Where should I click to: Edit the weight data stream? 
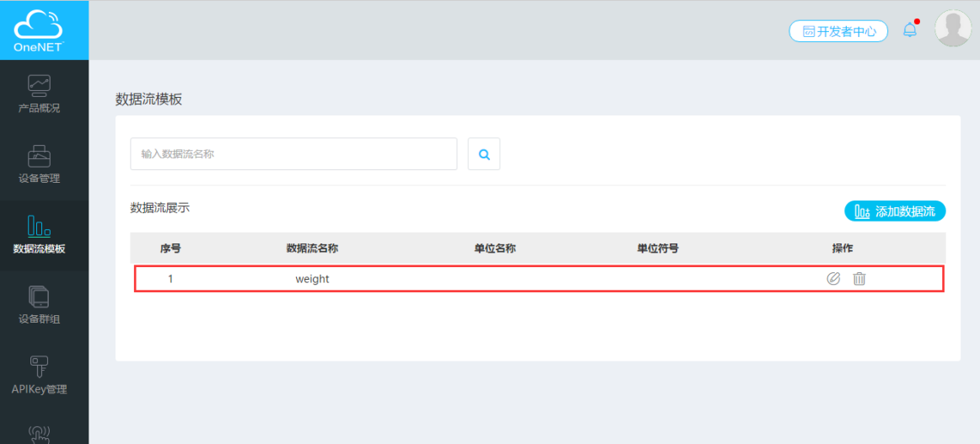pyautogui.click(x=833, y=279)
